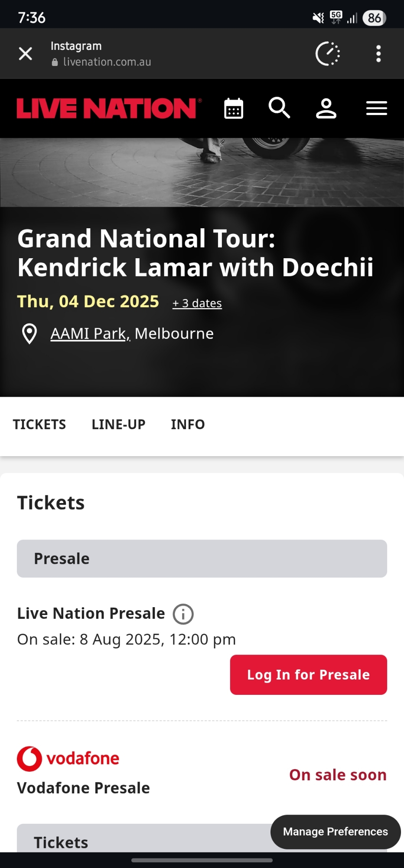Image resolution: width=404 pixels, height=868 pixels.
Task: Select the TICKETS tab
Action: (x=39, y=424)
